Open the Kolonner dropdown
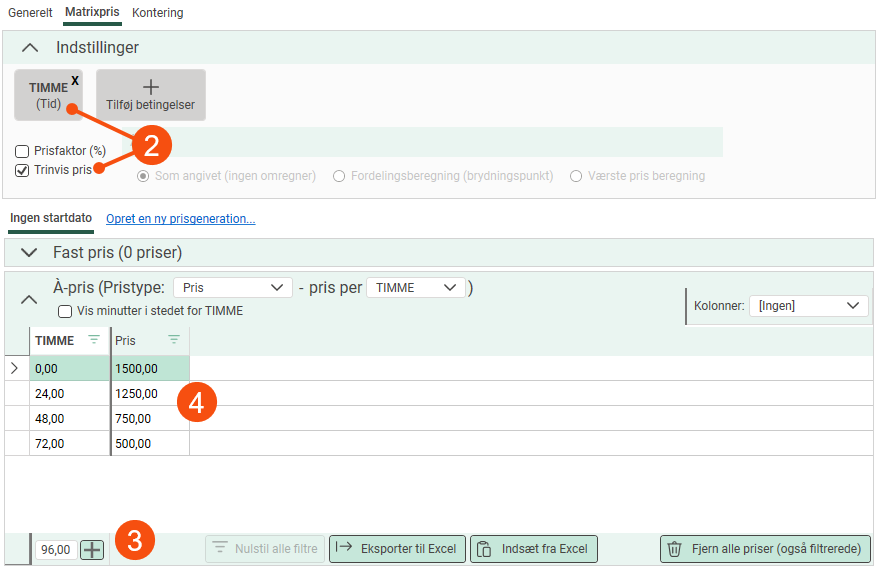The image size is (877, 569). (808, 306)
